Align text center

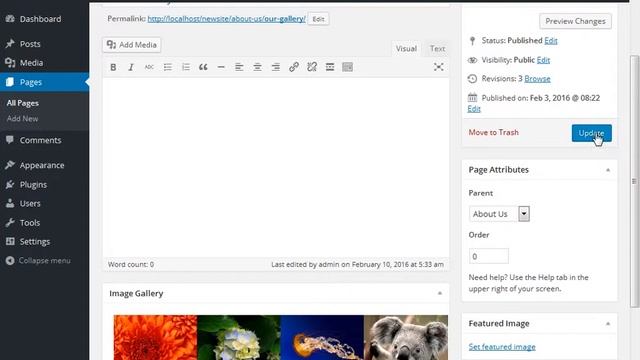pos(257,67)
